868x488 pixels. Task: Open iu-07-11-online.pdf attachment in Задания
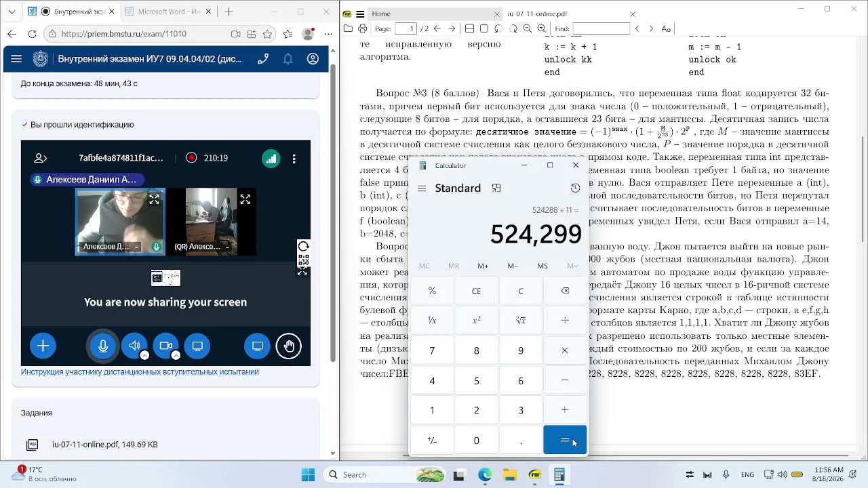click(104, 445)
